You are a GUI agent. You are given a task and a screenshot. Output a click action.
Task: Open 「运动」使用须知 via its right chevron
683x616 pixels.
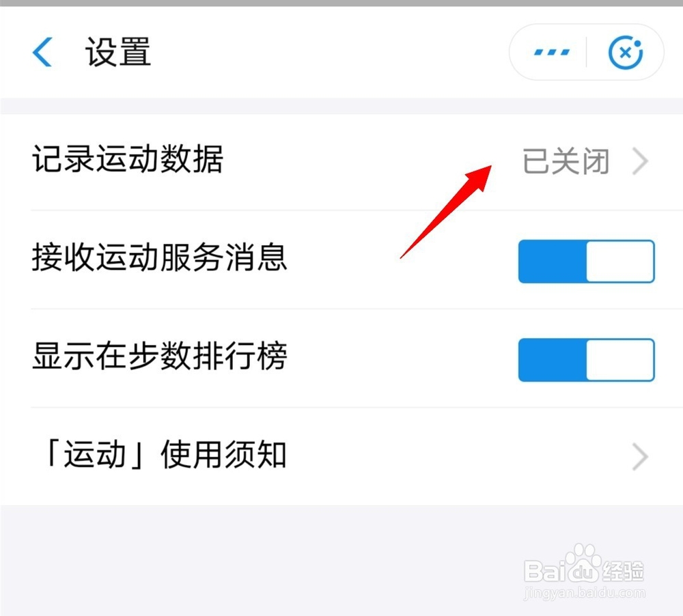point(640,457)
